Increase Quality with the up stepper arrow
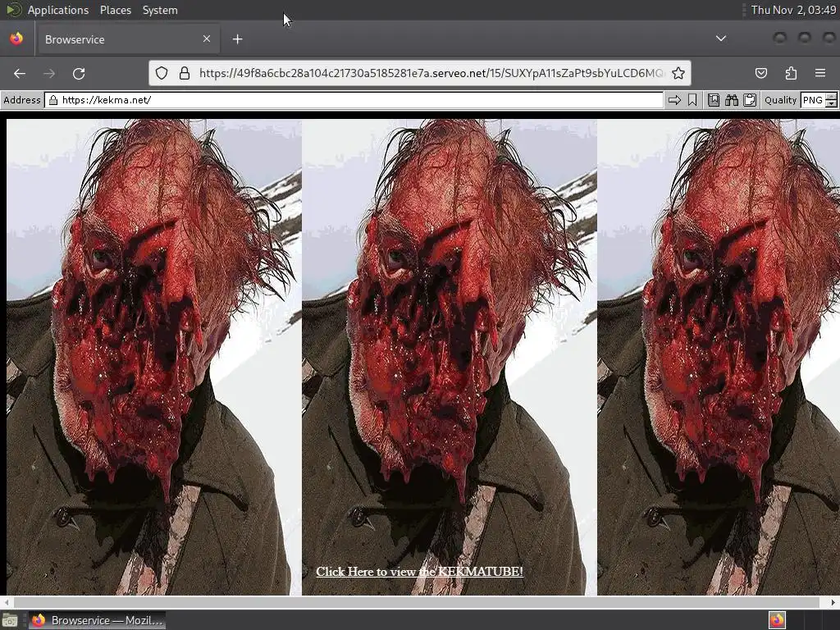Viewport: 840px width, 630px height. pos(832,97)
